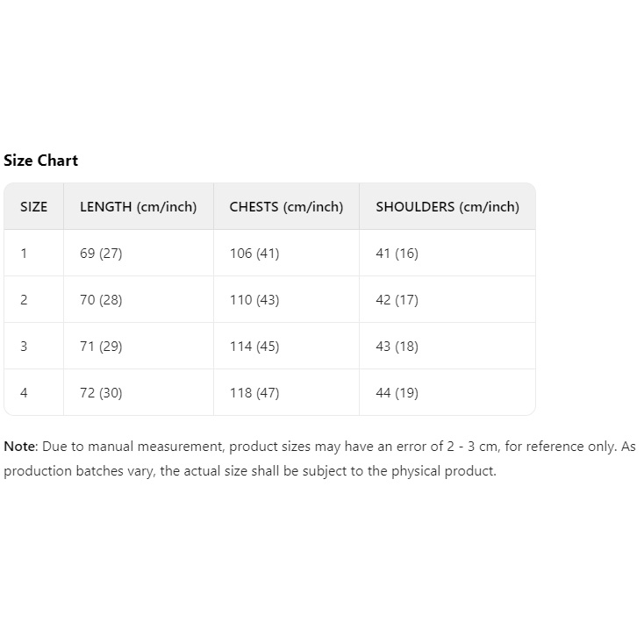This screenshot has width=644, height=644.
Task: Click the 118 (47) chest cell
Action: 254,393
